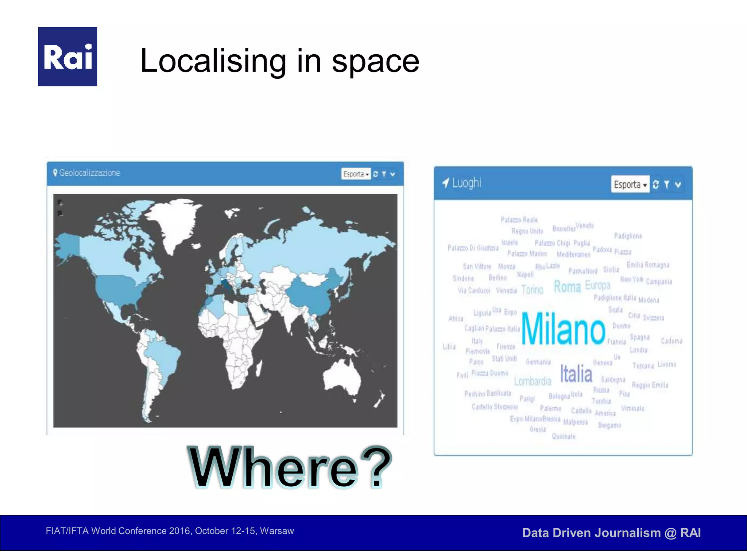Click 'Castello Sforzesco' in the word cloud
This screenshot has height=560, width=747.
click(x=495, y=407)
